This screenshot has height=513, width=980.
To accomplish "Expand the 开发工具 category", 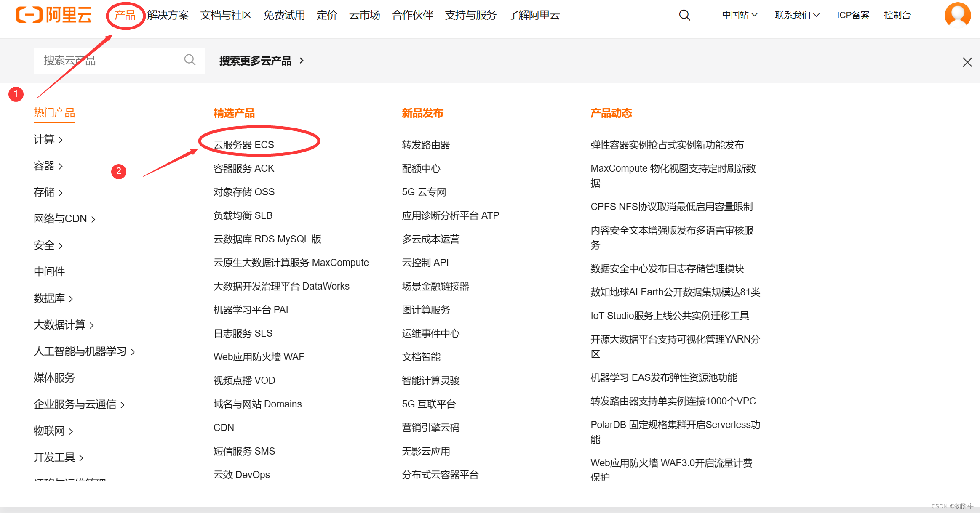I will pyautogui.click(x=59, y=457).
